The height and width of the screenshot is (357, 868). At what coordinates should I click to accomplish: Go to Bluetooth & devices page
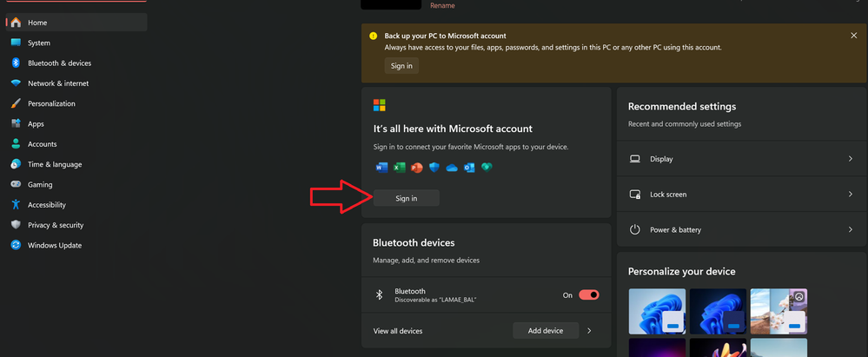(60, 63)
